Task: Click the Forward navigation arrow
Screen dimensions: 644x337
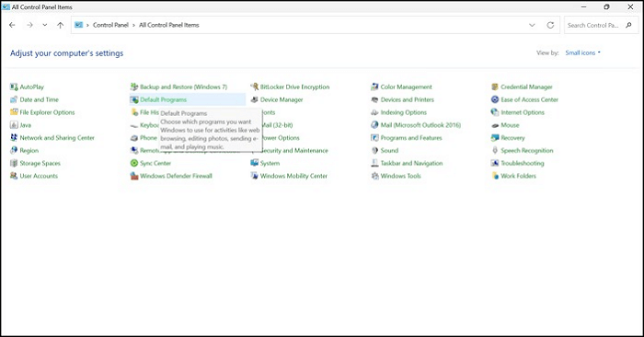Action: click(29, 25)
